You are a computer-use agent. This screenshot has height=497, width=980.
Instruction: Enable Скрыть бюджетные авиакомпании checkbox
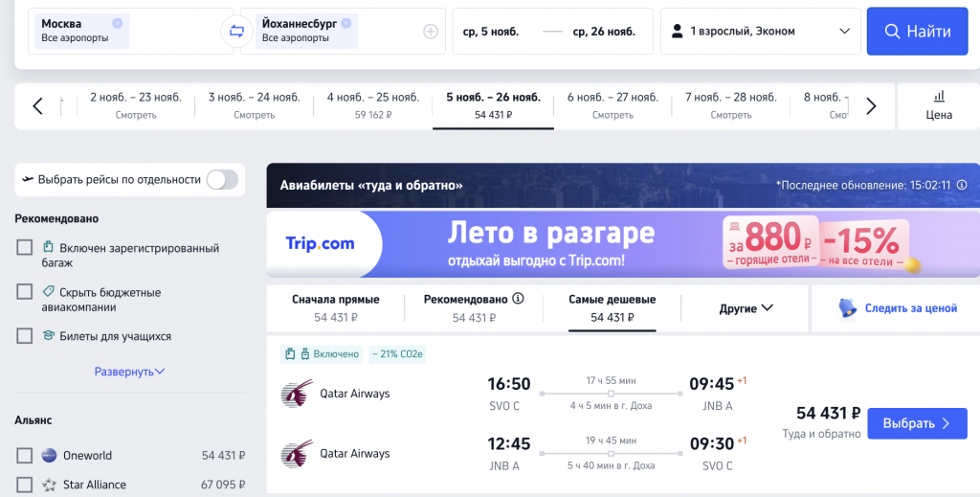tap(24, 292)
